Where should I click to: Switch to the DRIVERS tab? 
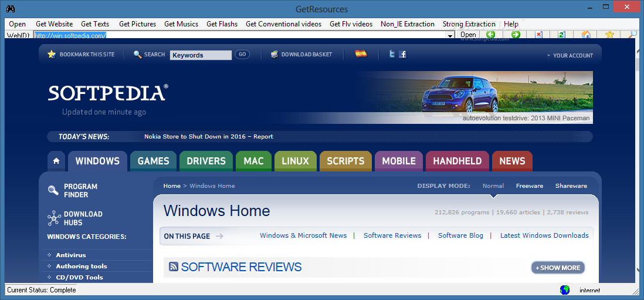coord(206,161)
